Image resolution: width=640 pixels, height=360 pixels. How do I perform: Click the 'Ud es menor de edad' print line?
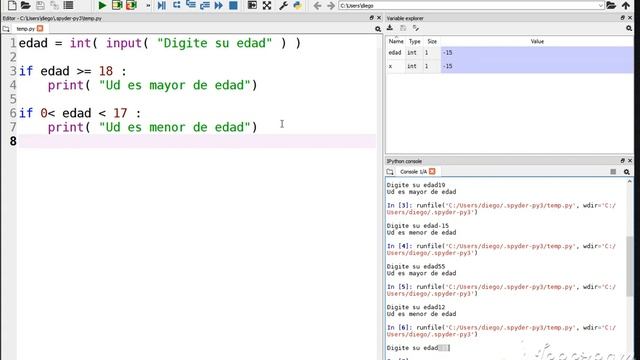click(152, 127)
